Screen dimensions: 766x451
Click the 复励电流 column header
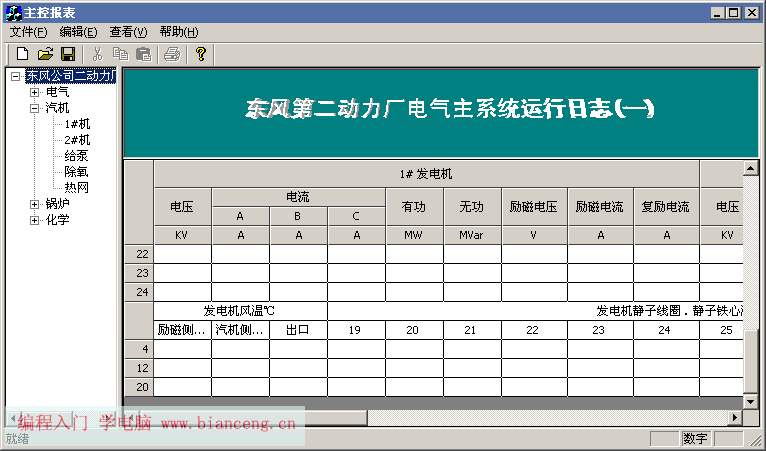click(x=666, y=207)
